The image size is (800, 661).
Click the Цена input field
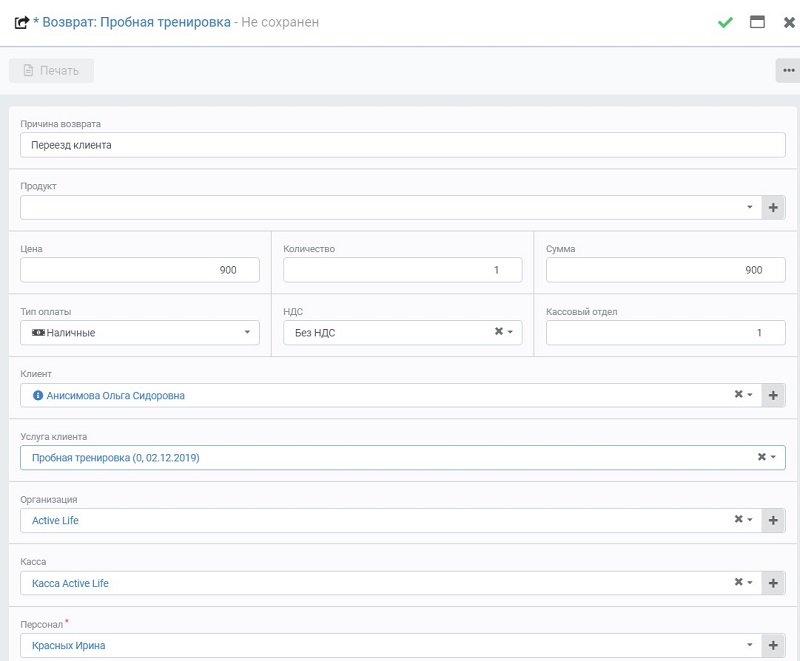[140, 270]
